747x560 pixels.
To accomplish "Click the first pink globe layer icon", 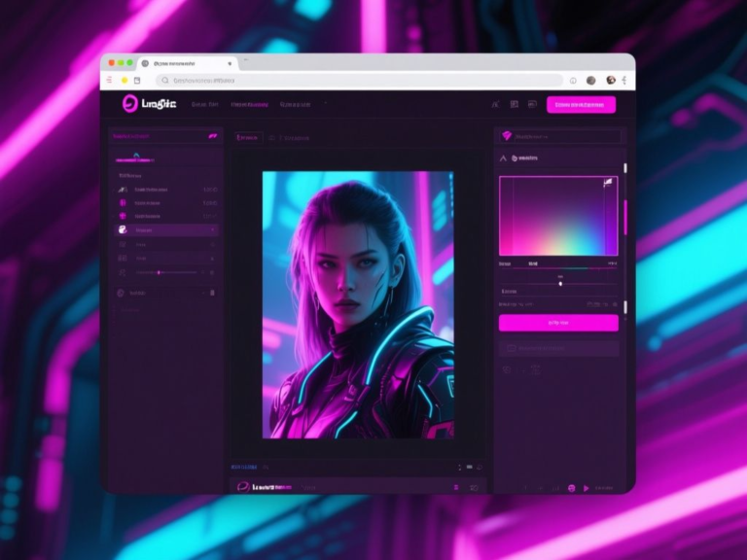I will tap(123, 202).
